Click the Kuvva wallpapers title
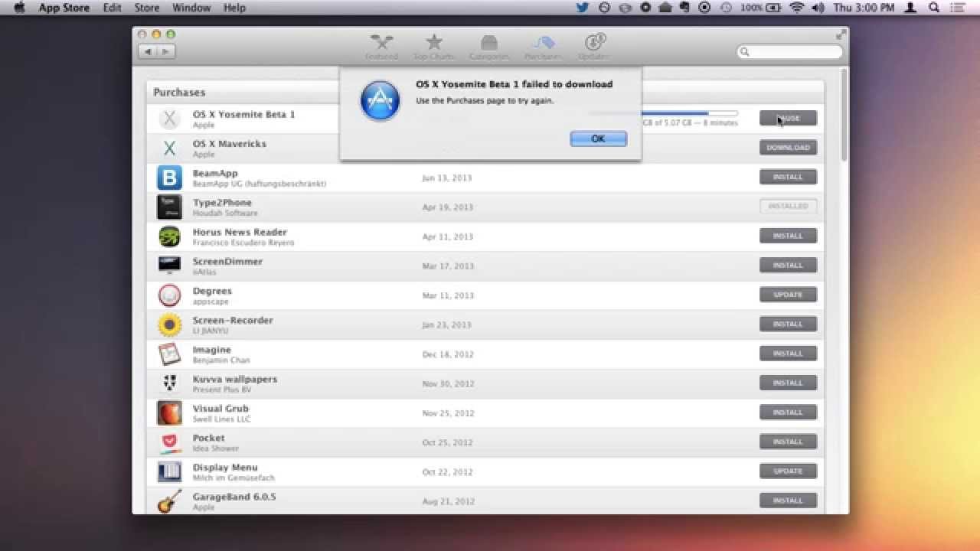 click(235, 380)
